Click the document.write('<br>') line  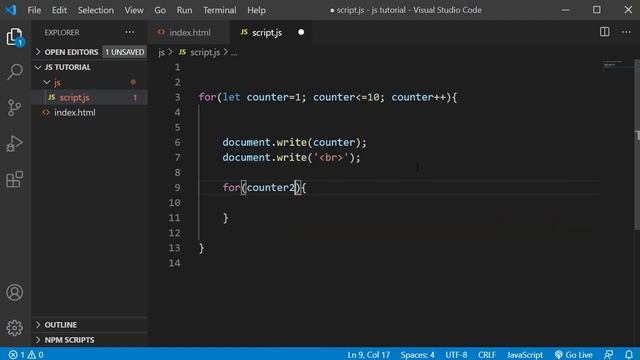[291, 158]
